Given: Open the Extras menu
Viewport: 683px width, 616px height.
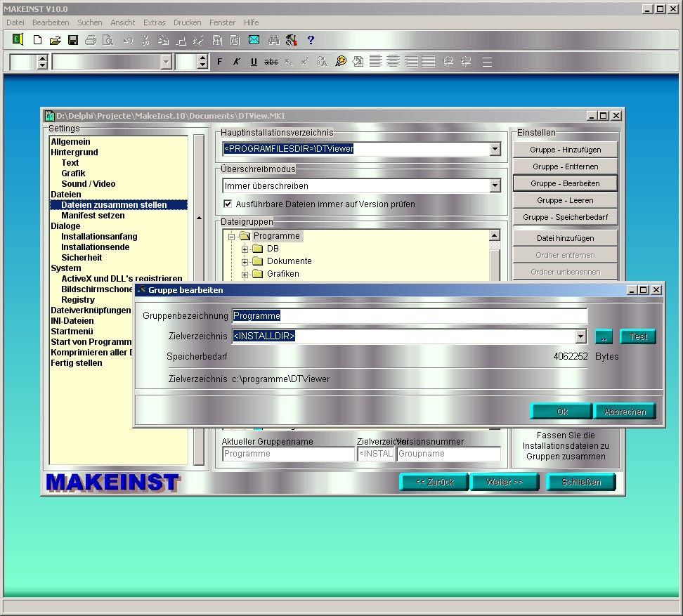Looking at the screenshot, I should (154, 22).
